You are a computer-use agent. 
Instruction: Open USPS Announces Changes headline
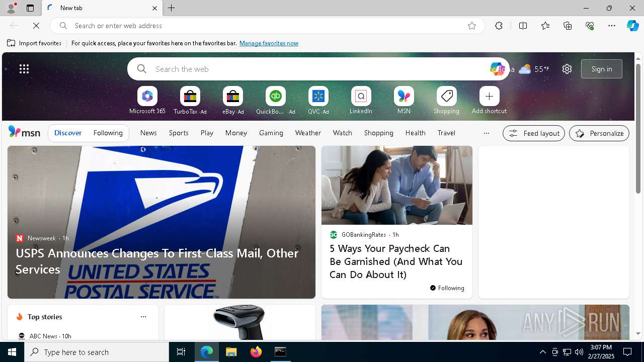pos(157,261)
